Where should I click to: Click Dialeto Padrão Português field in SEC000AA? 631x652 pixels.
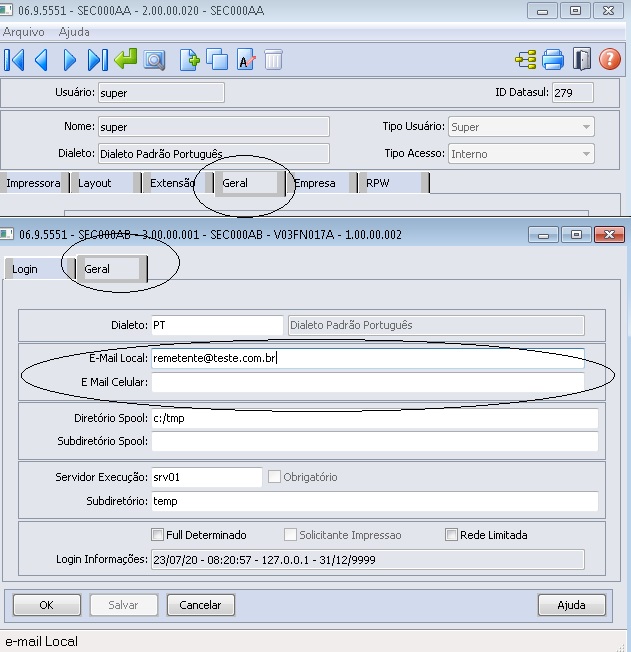click(214, 154)
